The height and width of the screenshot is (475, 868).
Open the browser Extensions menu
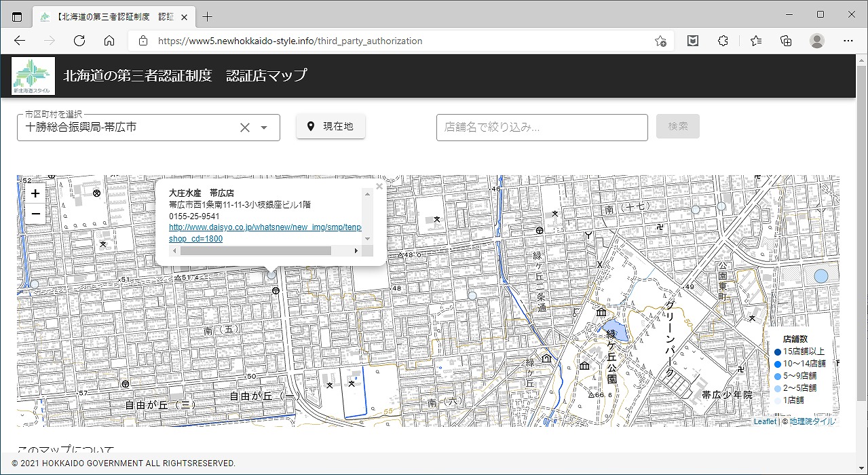(723, 41)
